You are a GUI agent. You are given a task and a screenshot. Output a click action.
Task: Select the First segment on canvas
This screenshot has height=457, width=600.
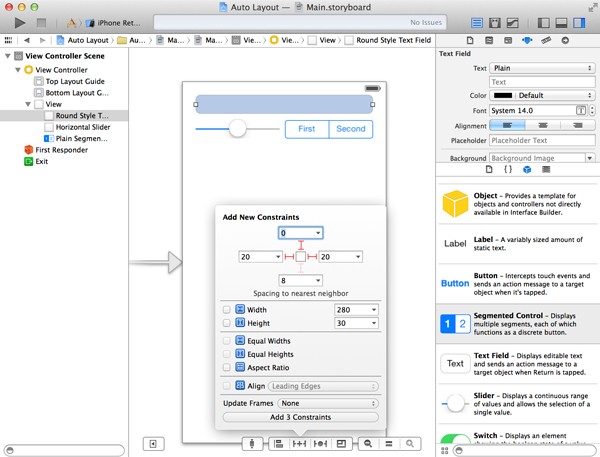click(x=307, y=129)
